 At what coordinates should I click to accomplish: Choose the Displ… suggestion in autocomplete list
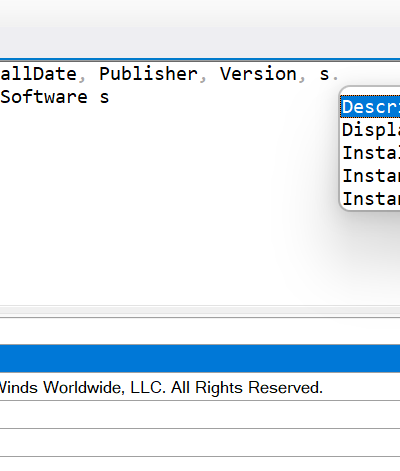tap(371, 130)
